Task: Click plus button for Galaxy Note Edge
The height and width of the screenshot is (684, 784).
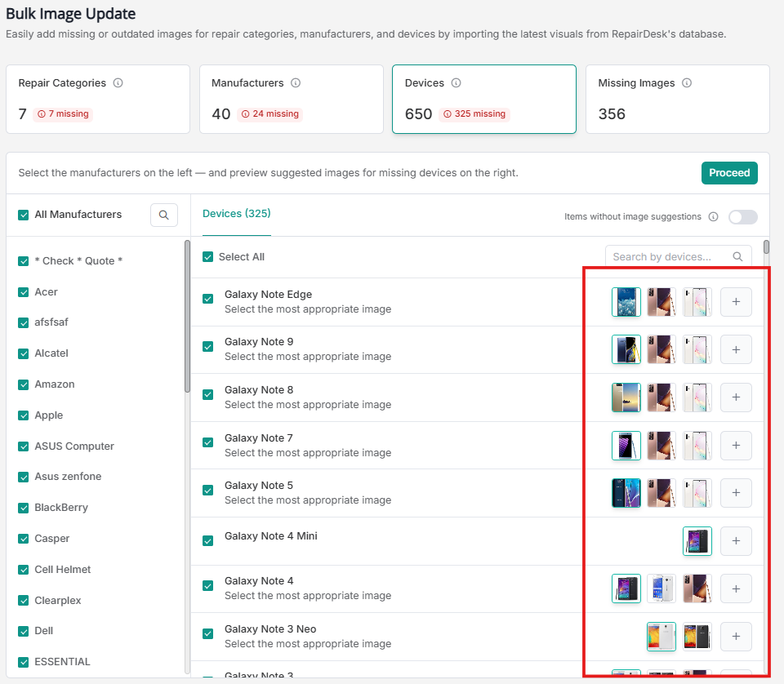Action: point(736,302)
